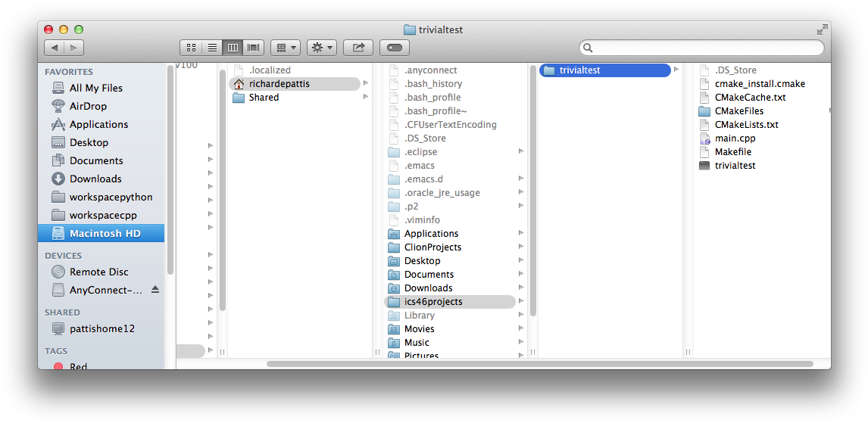Go forward with the right arrow button
The image size is (868, 423).
click(74, 48)
